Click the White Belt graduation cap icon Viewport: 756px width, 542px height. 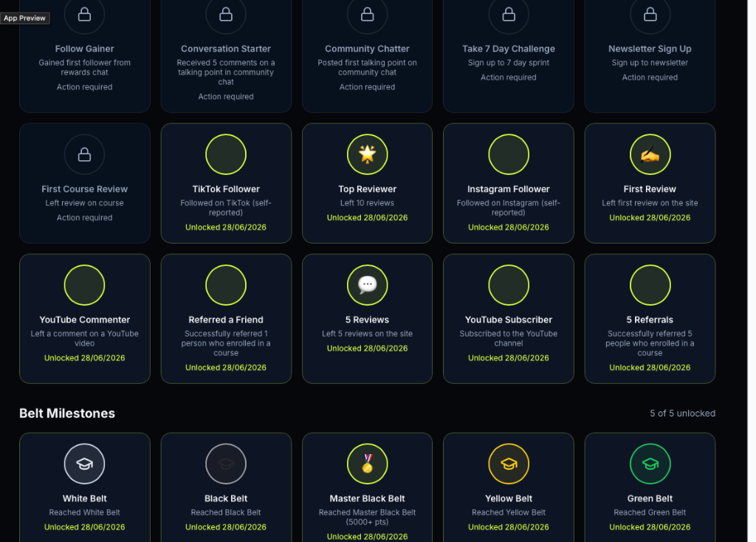tap(84, 464)
